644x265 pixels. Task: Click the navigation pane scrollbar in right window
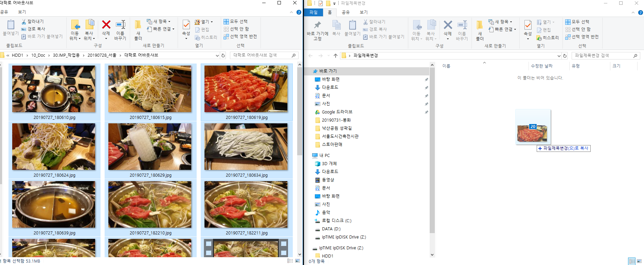[432, 150]
